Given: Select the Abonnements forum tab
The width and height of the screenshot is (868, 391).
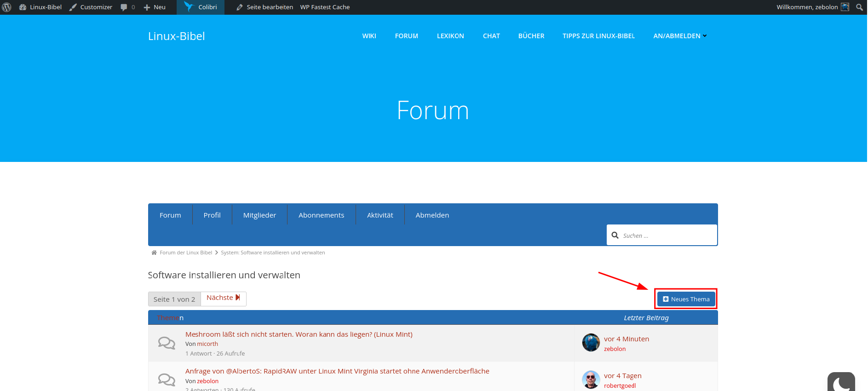Looking at the screenshot, I should [x=321, y=215].
